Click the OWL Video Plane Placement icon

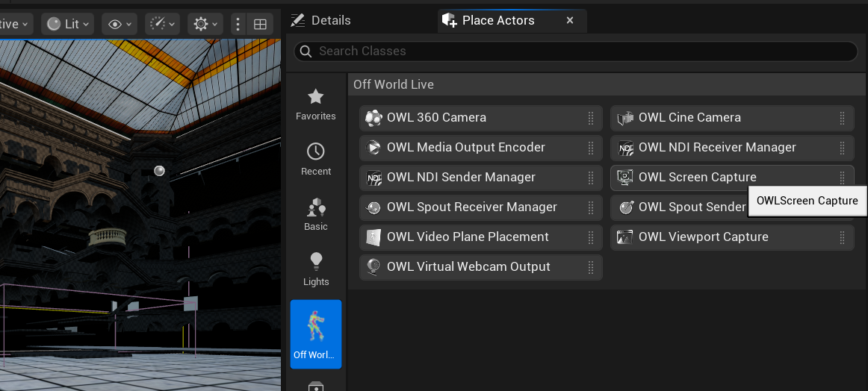pyautogui.click(x=373, y=237)
